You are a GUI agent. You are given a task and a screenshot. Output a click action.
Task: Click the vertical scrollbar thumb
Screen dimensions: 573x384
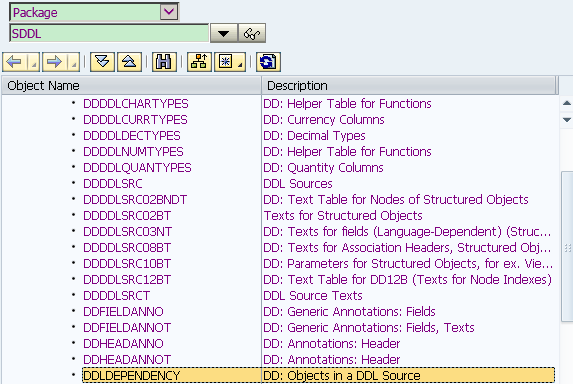[x=567, y=247]
